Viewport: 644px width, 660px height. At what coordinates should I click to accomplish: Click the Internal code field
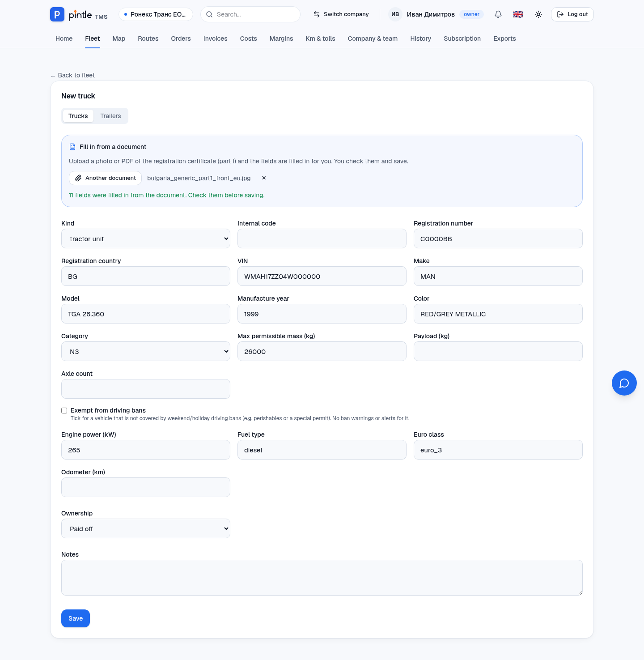coord(322,238)
